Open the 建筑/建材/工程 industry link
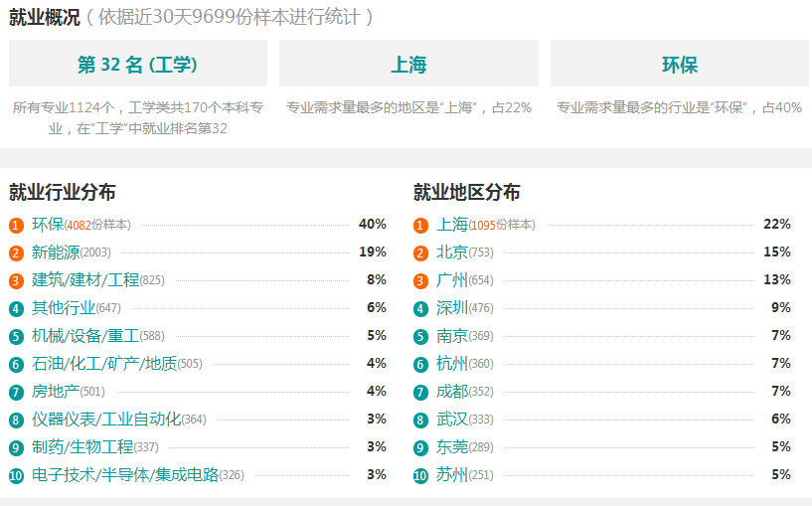The width and height of the screenshot is (812, 506). coord(85,280)
